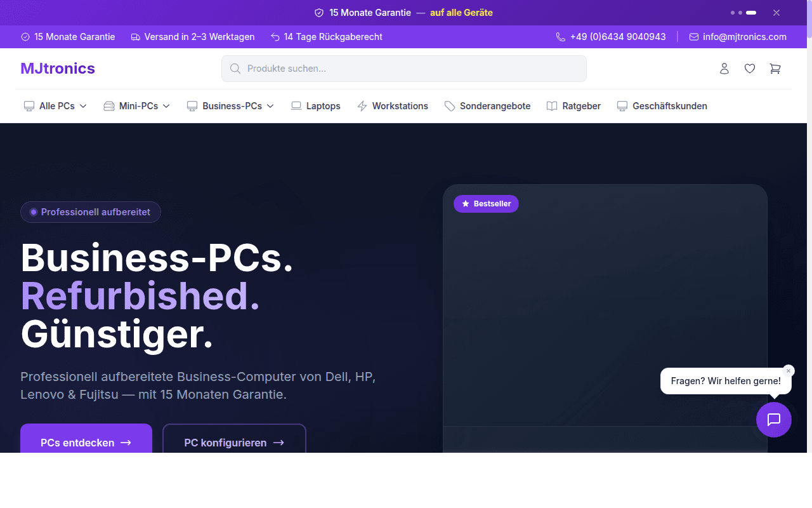This screenshot has width=812, height=508.
Task: Expand the Business-PCs navigation dropdown
Action: [230, 105]
